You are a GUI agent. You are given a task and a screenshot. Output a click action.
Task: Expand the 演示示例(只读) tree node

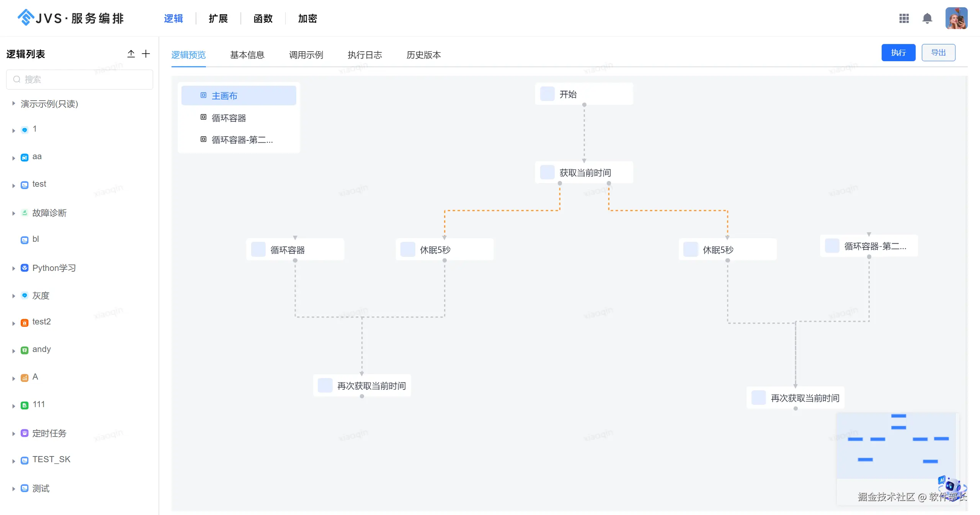[x=13, y=103]
